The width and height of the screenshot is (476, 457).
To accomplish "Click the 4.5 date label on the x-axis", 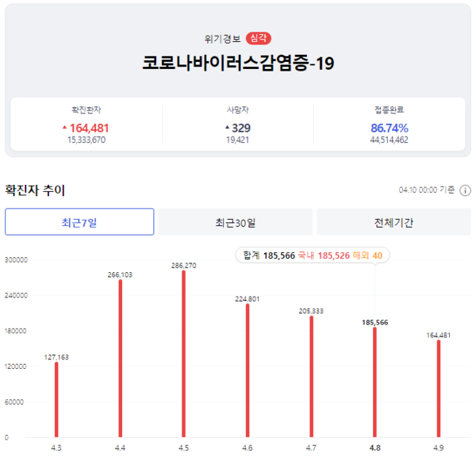I will click(x=184, y=448).
